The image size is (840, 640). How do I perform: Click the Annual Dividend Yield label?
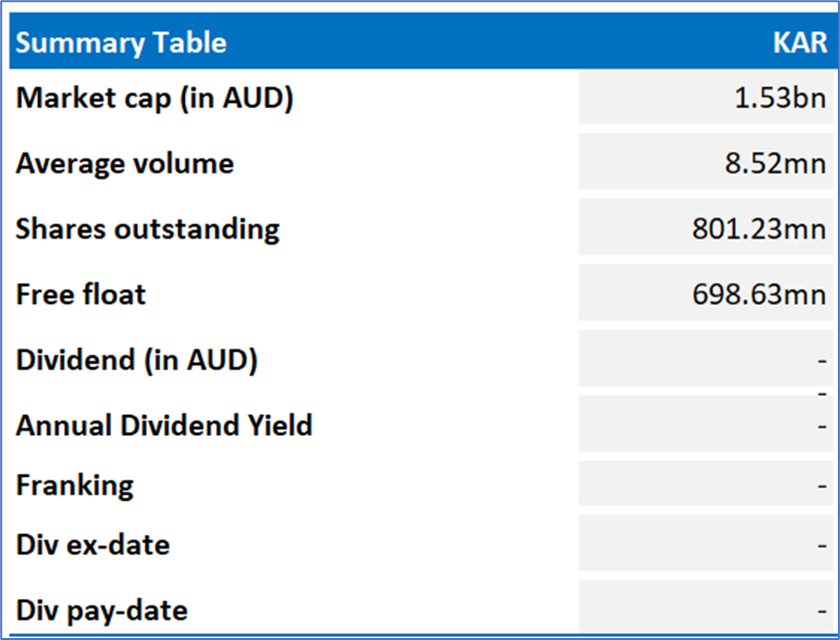[164, 424]
